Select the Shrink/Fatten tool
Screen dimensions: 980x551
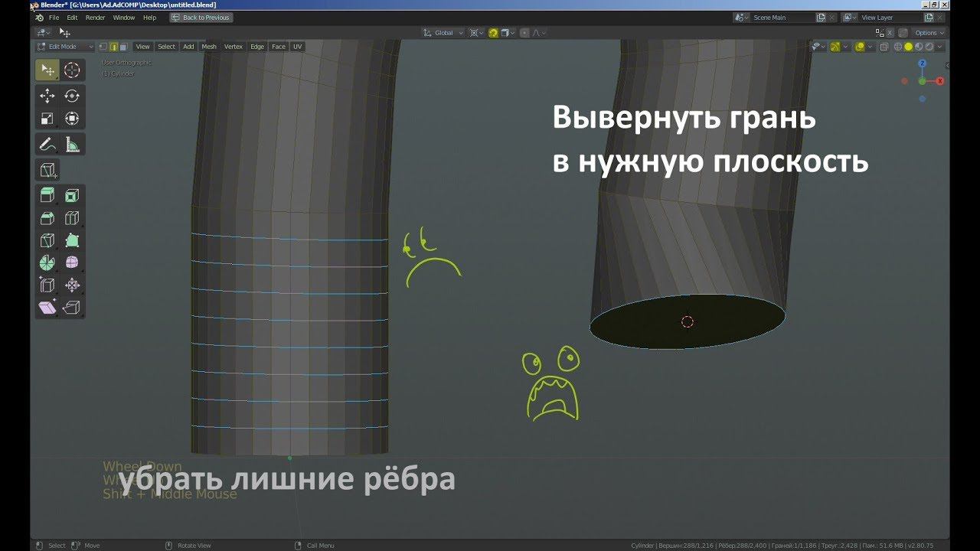click(x=72, y=285)
